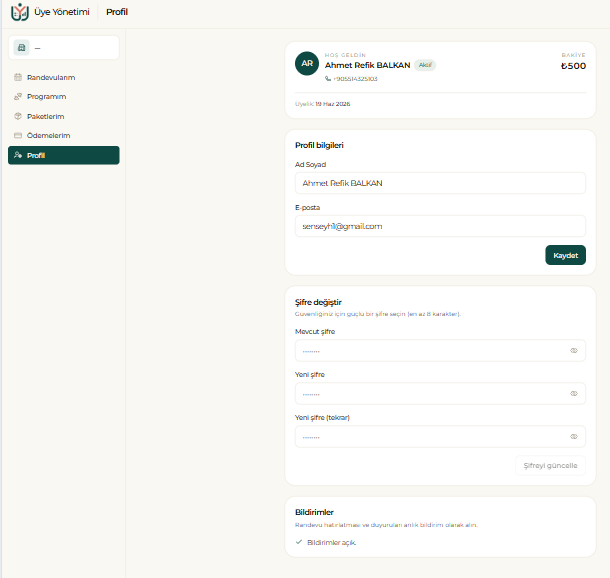This screenshot has width=610, height=578.
Task: Click the building icon in sidebar selector
Action: point(21,47)
